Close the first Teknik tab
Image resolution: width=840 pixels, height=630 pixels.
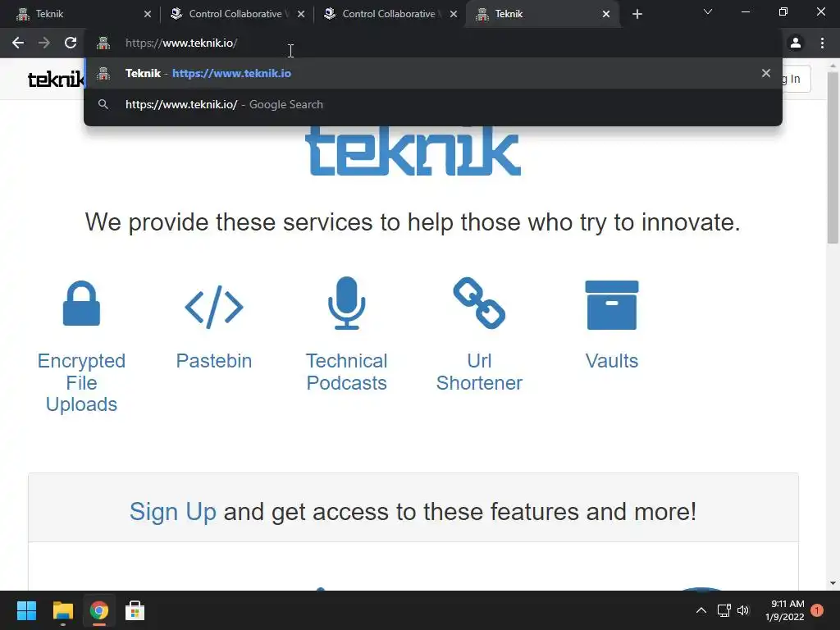pos(148,15)
